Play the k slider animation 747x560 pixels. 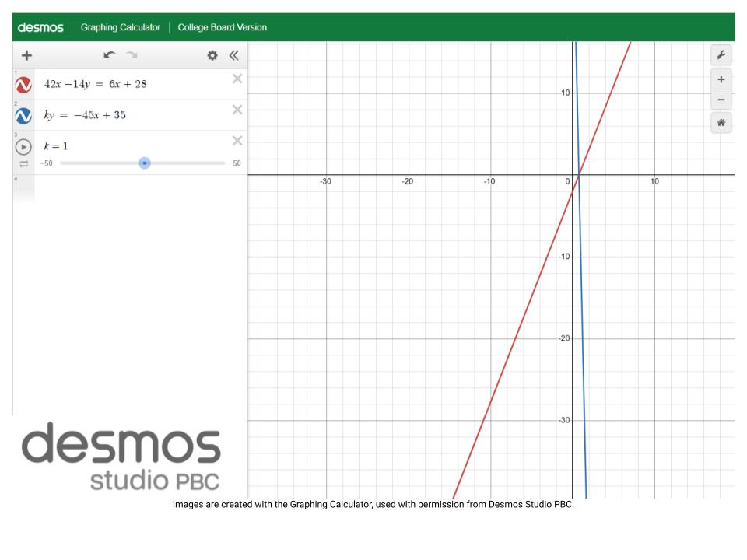point(23,147)
